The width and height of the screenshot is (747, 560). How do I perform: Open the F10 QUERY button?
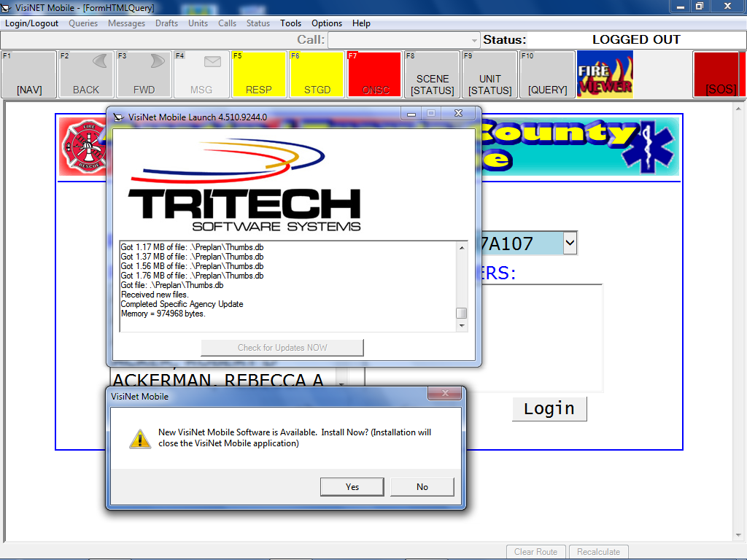pyautogui.click(x=547, y=74)
